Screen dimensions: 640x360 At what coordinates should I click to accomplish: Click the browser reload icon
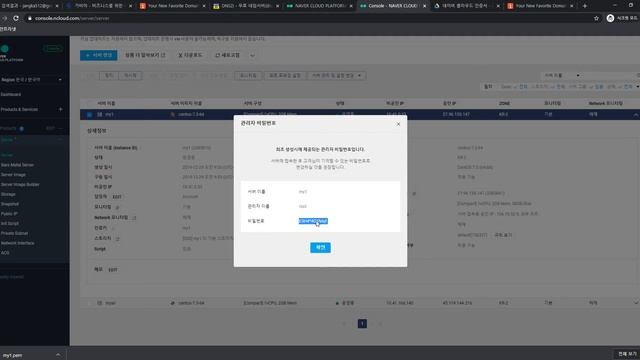pos(16,18)
